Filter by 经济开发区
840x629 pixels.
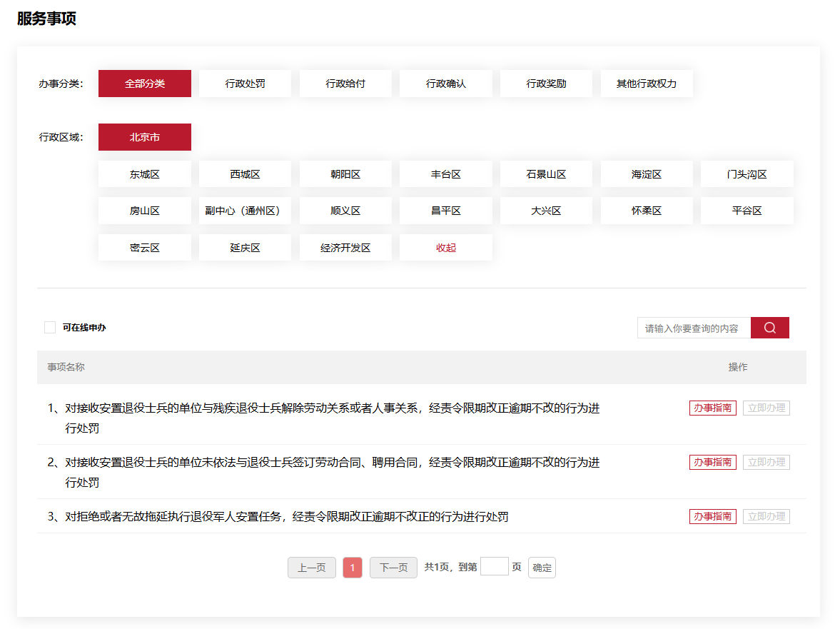pyautogui.click(x=345, y=247)
